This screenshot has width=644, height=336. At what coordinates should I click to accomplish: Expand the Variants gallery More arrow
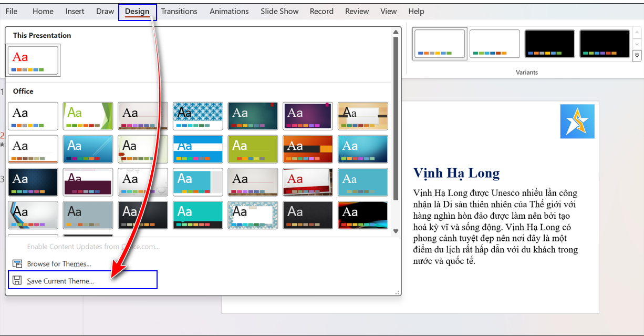pos(637,55)
